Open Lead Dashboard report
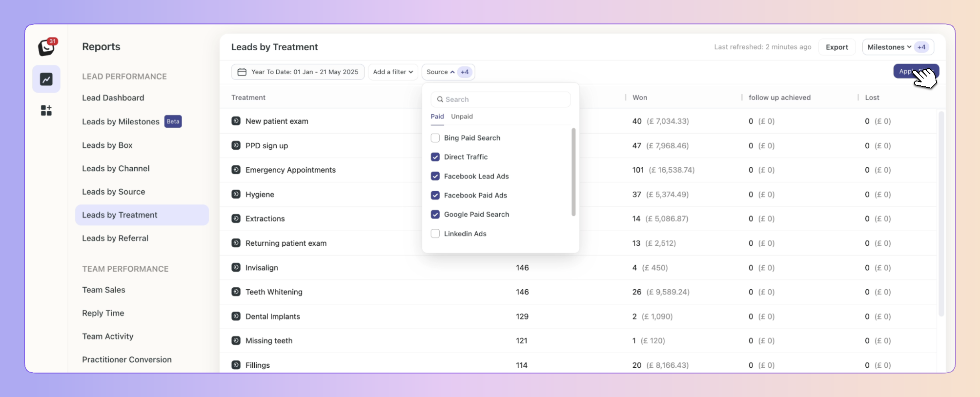This screenshot has width=980, height=397. coord(113,98)
